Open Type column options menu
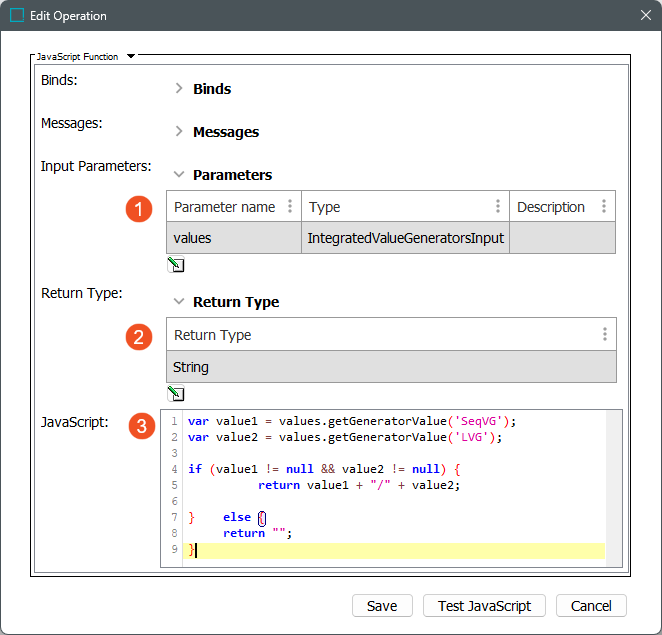Image resolution: width=662 pixels, height=635 pixels. [498, 207]
